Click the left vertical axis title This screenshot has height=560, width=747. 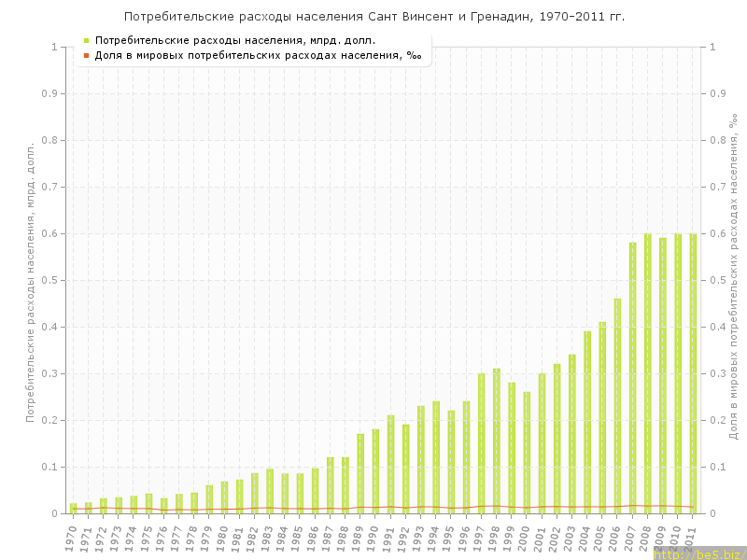[30, 282]
